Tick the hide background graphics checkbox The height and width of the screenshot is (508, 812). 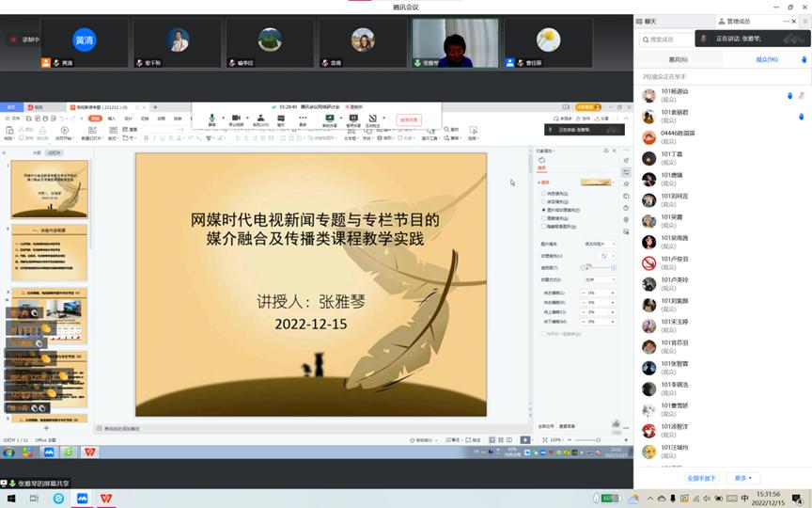pos(542,226)
